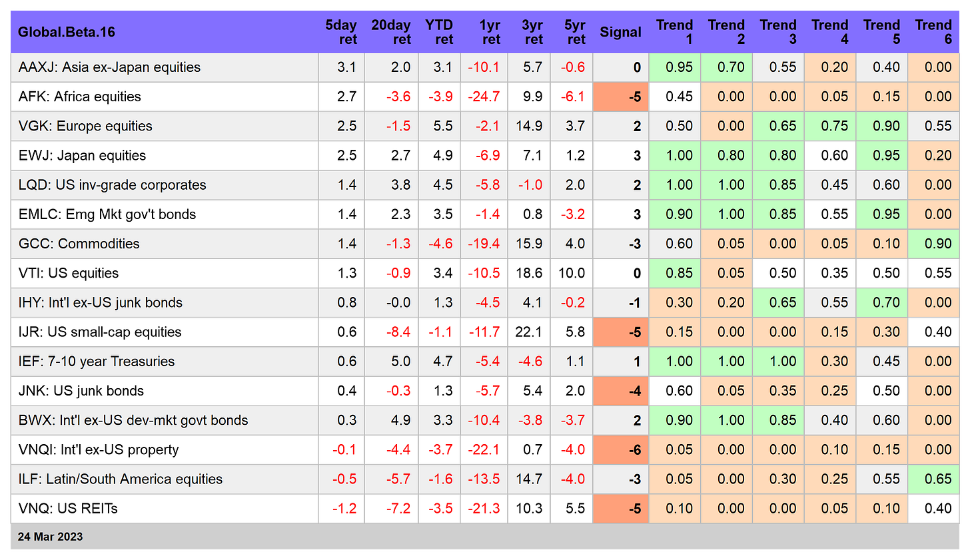Click the AFK Signal cell showing -5
This screenshot has height=560, width=970.
coord(620,97)
